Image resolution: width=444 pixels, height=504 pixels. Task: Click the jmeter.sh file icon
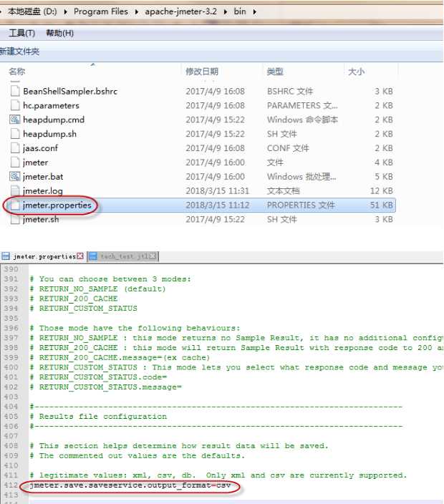pos(15,219)
